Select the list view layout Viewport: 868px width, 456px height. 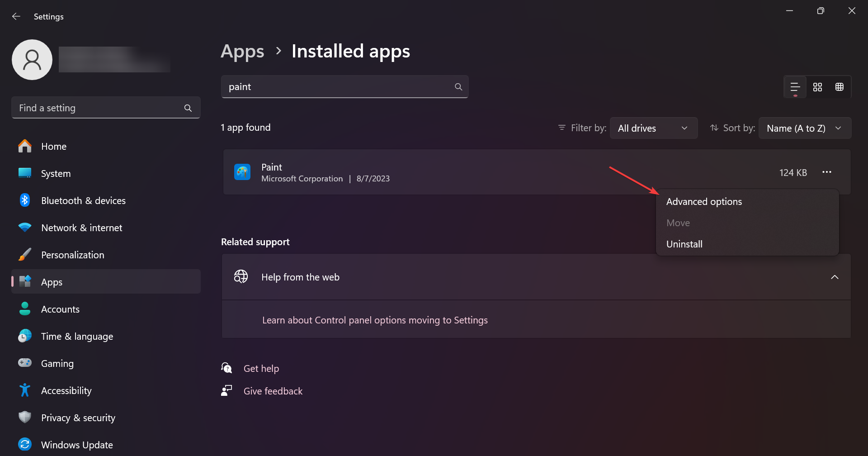pos(795,87)
